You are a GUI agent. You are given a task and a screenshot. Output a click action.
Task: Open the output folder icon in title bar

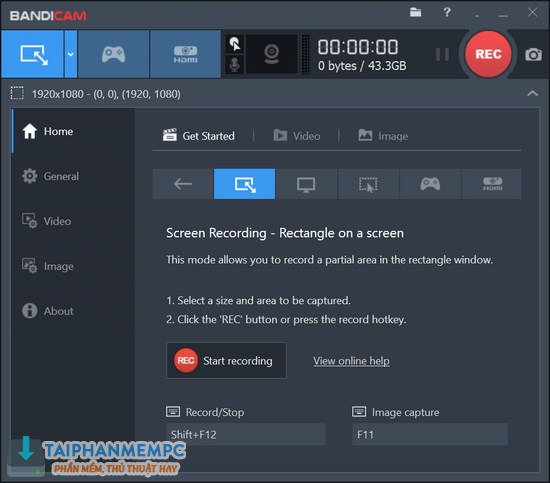click(x=415, y=12)
